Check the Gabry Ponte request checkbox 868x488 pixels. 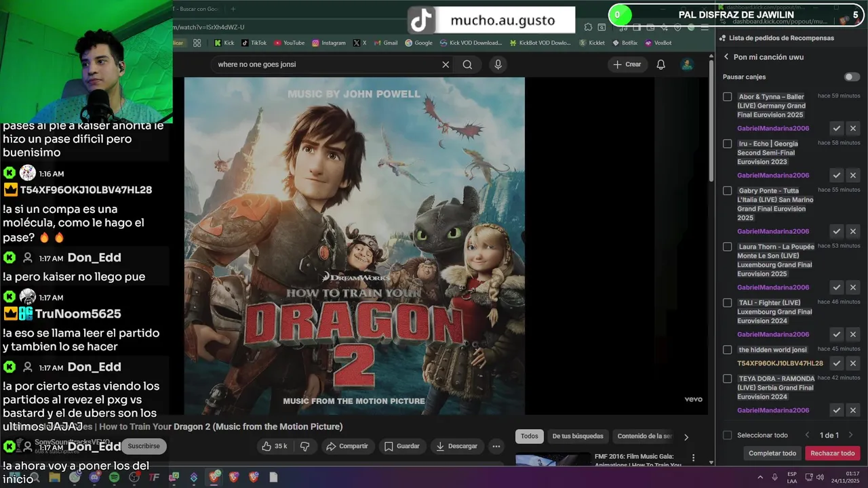(728, 190)
